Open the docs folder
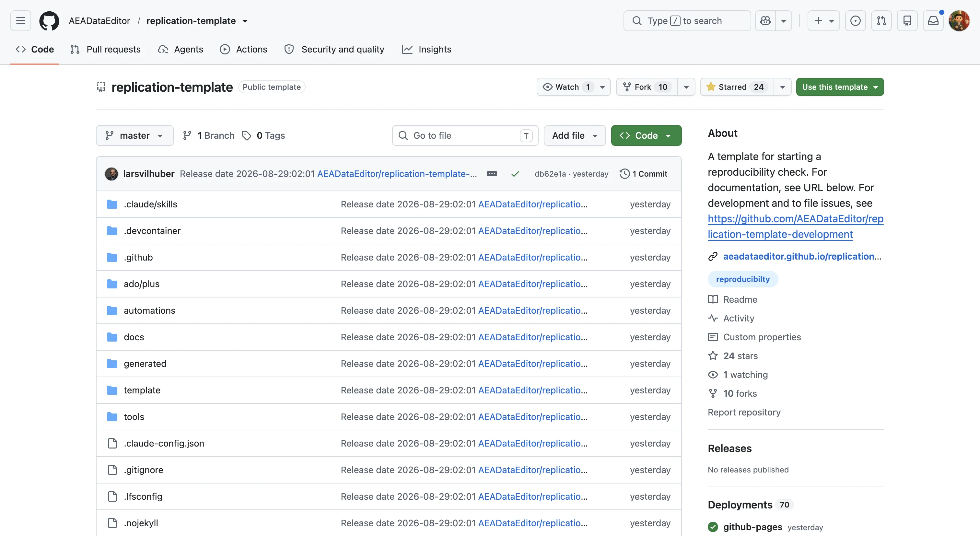Image resolution: width=980 pixels, height=536 pixels. (134, 337)
